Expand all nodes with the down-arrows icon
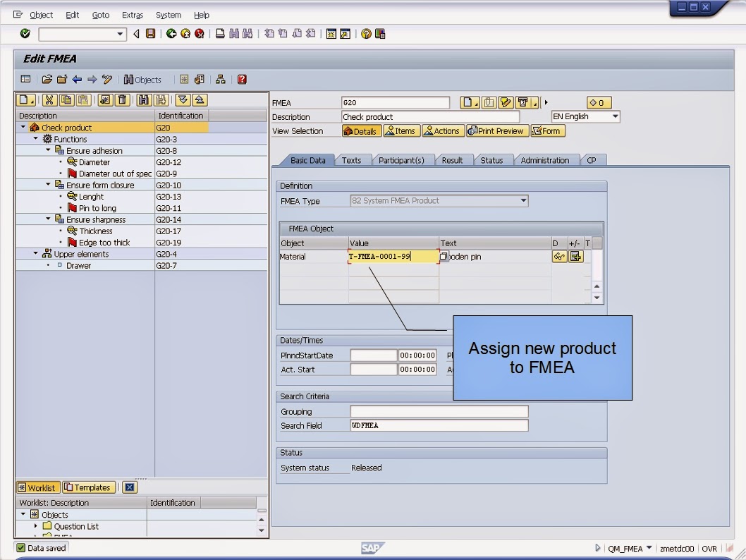The width and height of the screenshot is (746, 560). [x=183, y=100]
